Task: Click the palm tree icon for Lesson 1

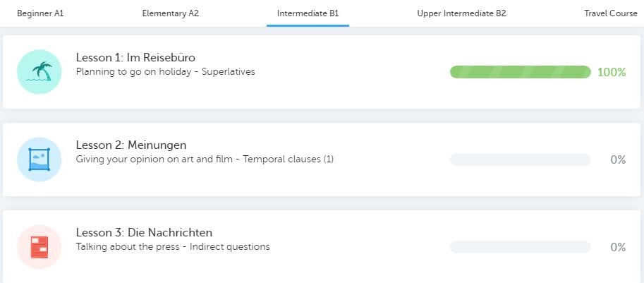Action: [40, 72]
